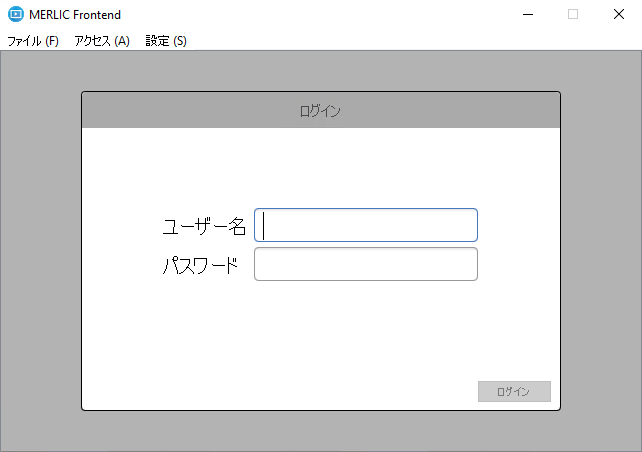The image size is (642, 452).
Task: Click the MERLIC Frontend title text
Action: (75, 14)
